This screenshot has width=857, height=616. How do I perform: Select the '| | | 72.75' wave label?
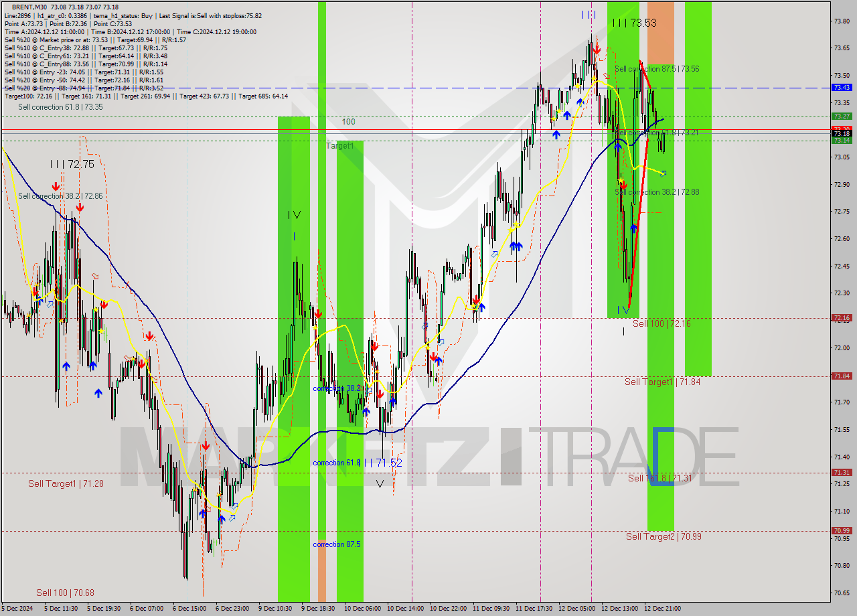point(72,164)
